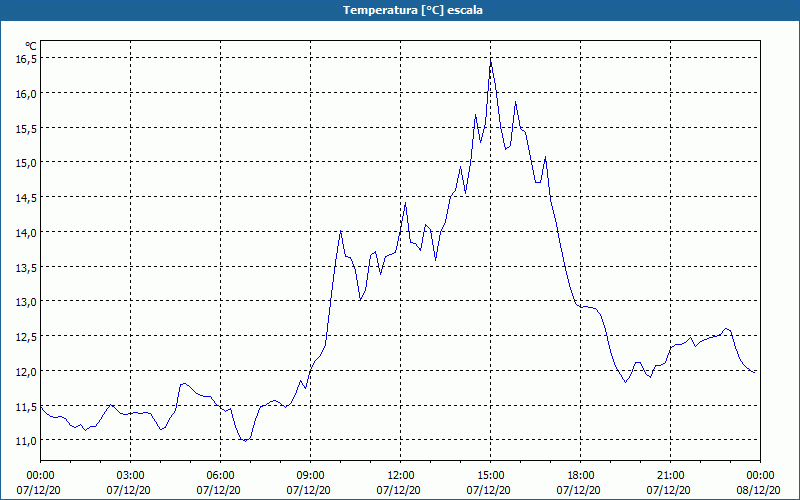The height and width of the screenshot is (500, 800).
Task: Click the 16,5 y-axis label
Action: point(26,59)
